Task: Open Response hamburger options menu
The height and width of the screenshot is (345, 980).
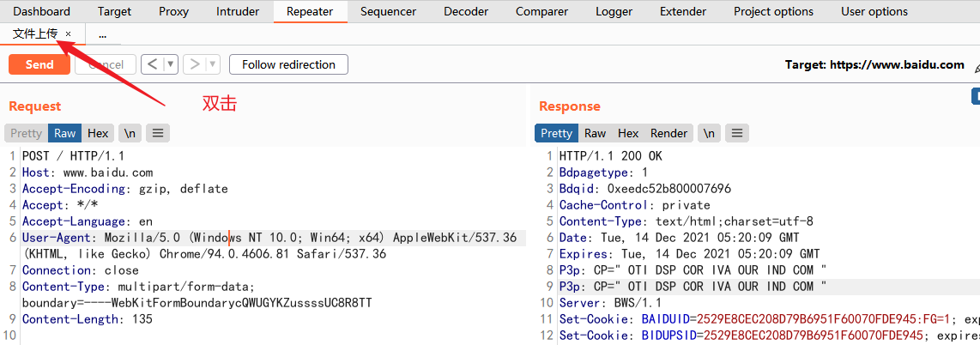Action: coord(737,133)
